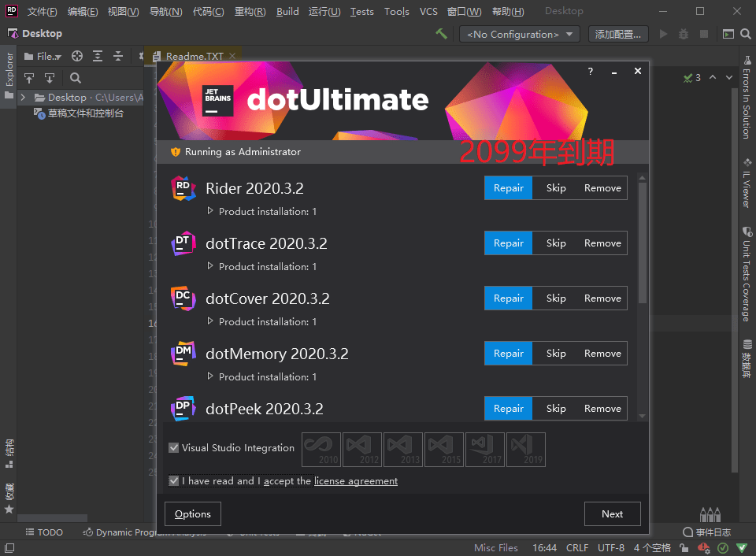Open the license agreement link
This screenshot has width=756, height=556.
(356, 480)
